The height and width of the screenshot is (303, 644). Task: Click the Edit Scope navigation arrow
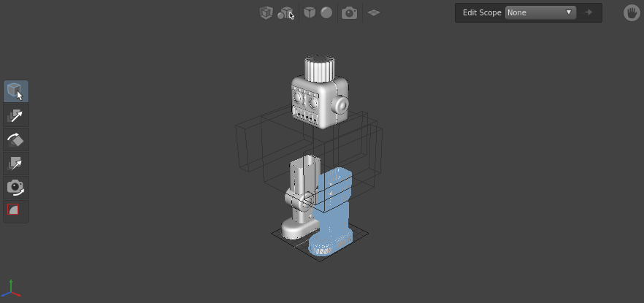tap(589, 12)
